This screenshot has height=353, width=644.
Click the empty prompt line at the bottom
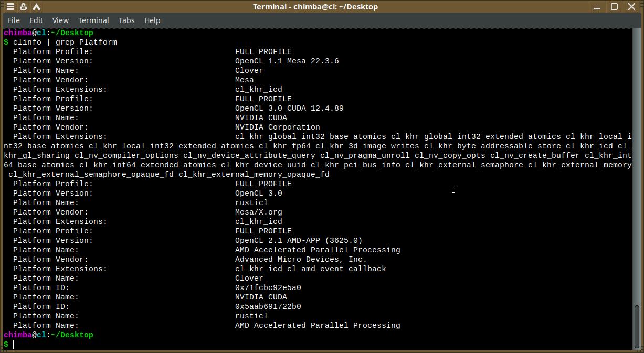(318, 344)
